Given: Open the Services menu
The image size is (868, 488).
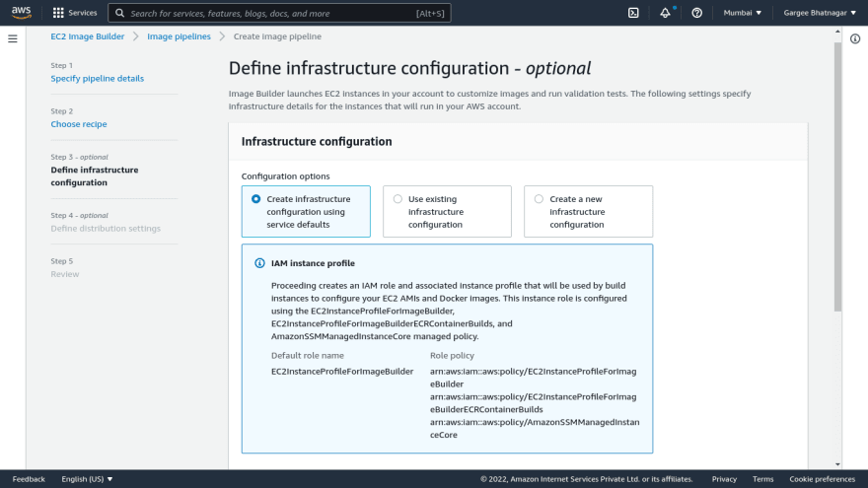Looking at the screenshot, I should point(75,13).
